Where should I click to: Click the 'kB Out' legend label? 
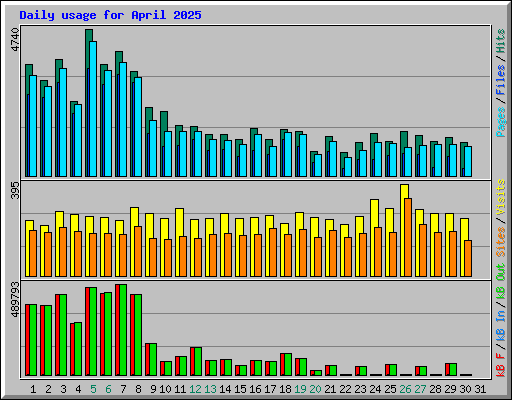point(501,281)
